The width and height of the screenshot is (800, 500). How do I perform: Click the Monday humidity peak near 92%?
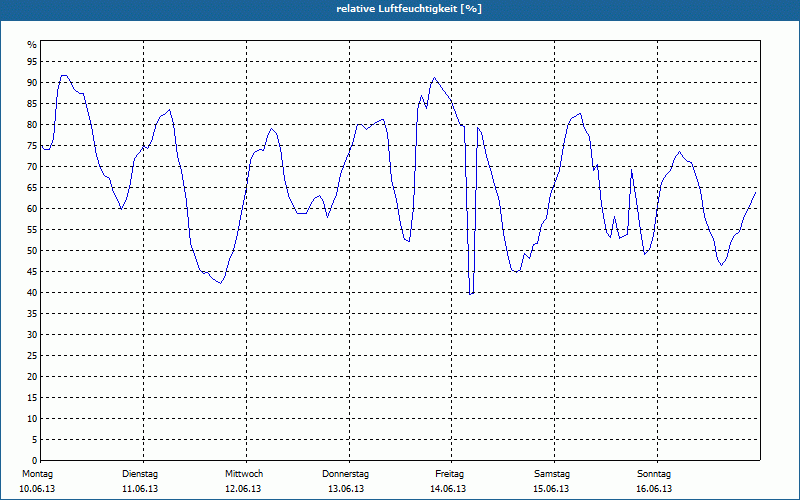coord(64,76)
